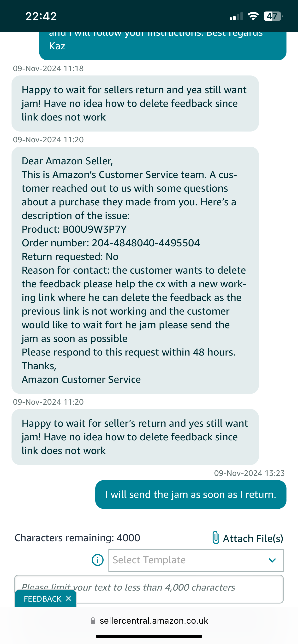The image size is (298, 644).
Task: Tap the home indicator bar
Action: coord(149,636)
